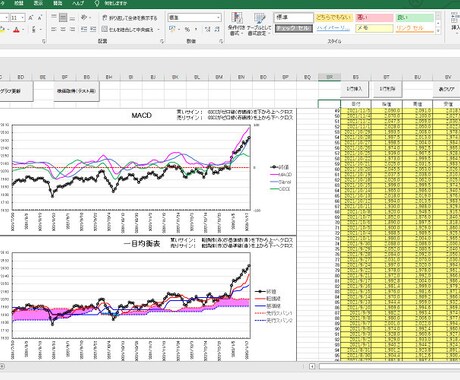The image size is (460, 380).
Task: Click the phonetic guide icon
Action: click(34, 30)
